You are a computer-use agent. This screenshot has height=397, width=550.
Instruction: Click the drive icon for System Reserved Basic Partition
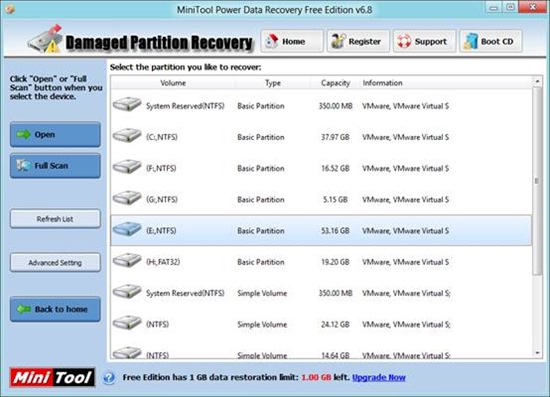(x=127, y=105)
